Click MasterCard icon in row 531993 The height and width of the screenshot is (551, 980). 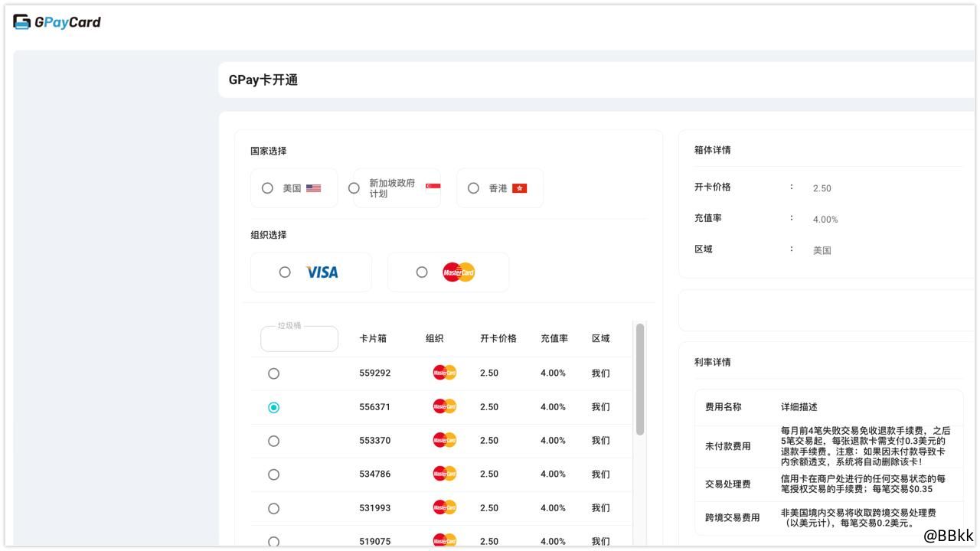point(445,507)
